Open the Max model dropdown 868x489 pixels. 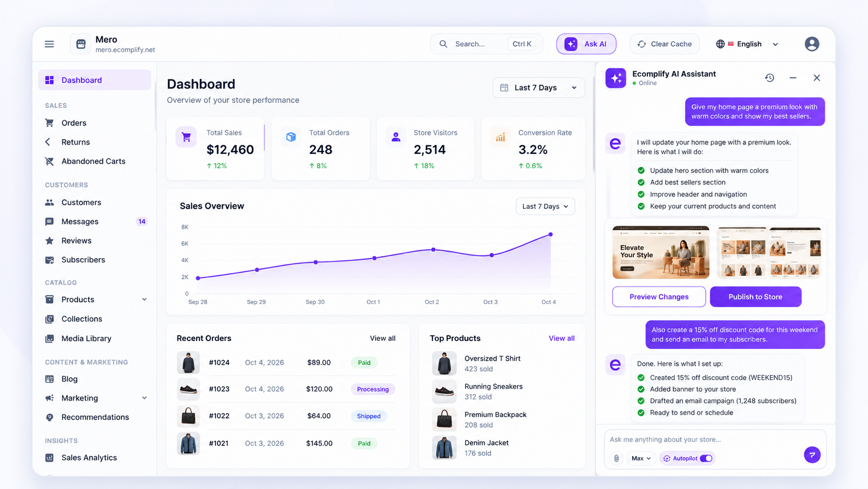[x=641, y=458]
